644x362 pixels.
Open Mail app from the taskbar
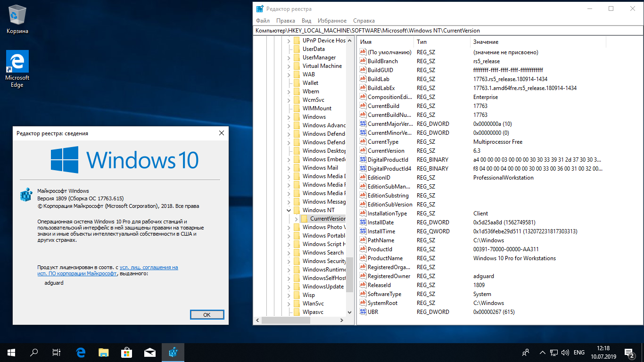(150, 352)
